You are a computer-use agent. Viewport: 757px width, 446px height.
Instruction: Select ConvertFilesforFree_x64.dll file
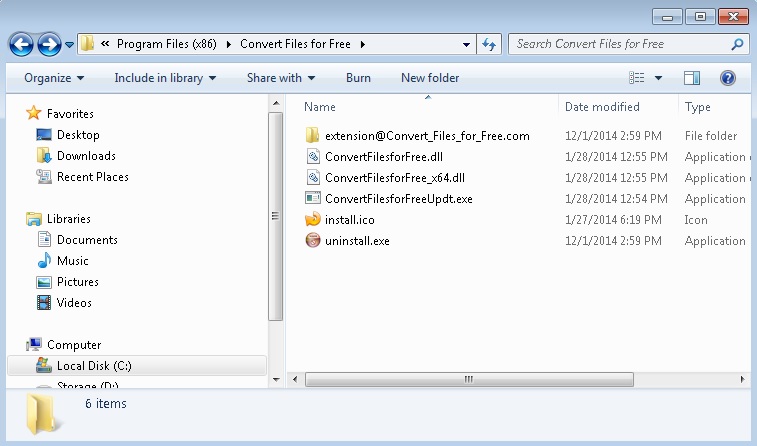[x=395, y=178]
